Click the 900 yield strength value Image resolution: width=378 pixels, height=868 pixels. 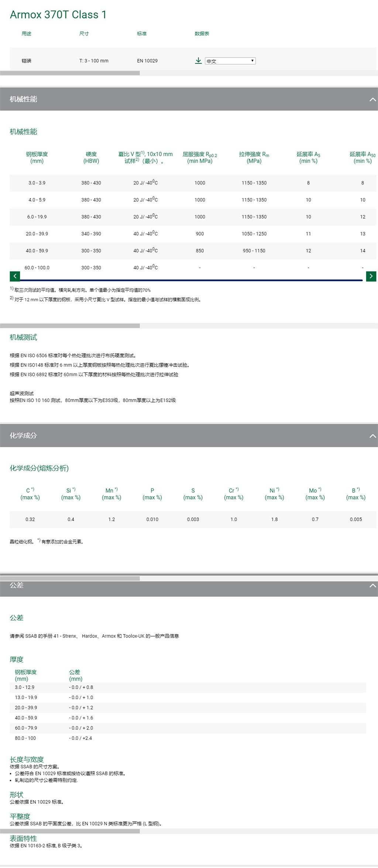pos(200,234)
